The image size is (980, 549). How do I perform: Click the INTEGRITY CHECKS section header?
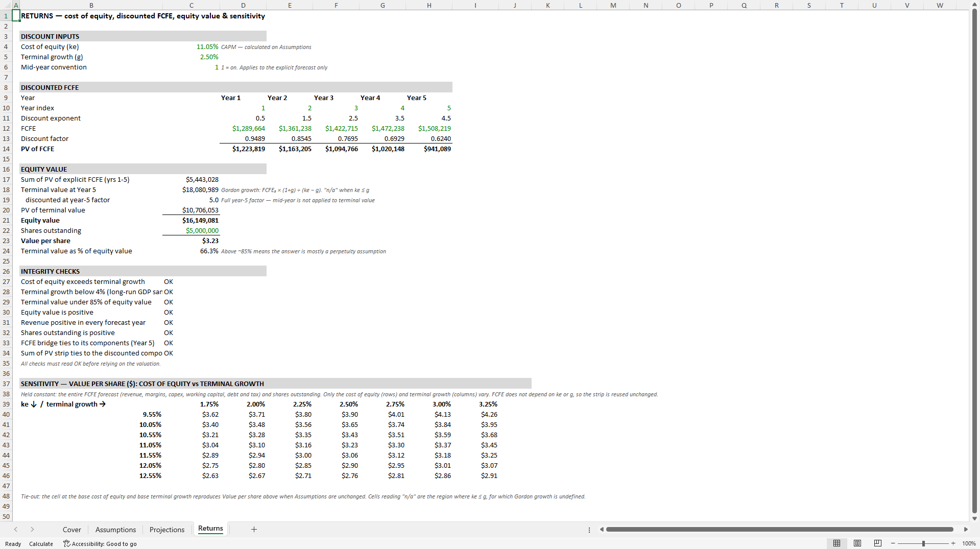coord(143,271)
